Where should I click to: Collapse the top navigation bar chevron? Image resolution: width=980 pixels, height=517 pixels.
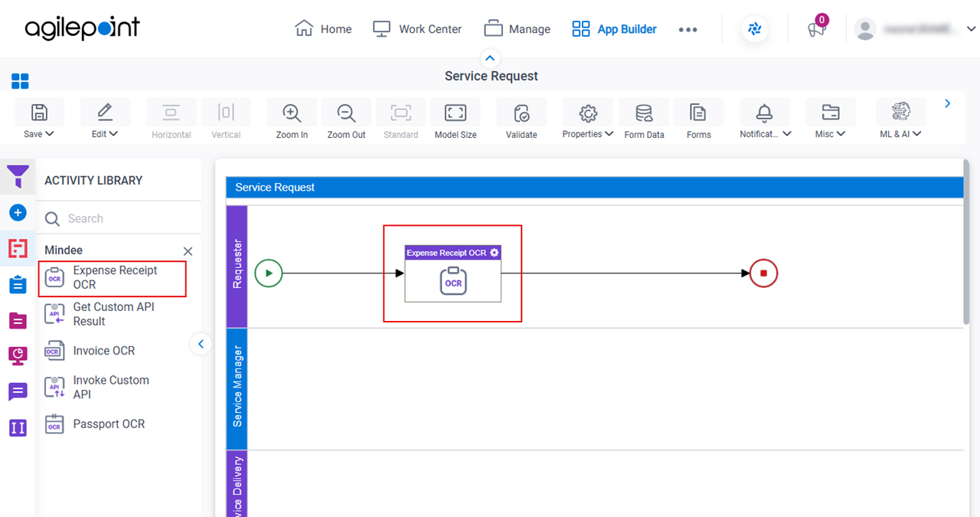(490, 58)
